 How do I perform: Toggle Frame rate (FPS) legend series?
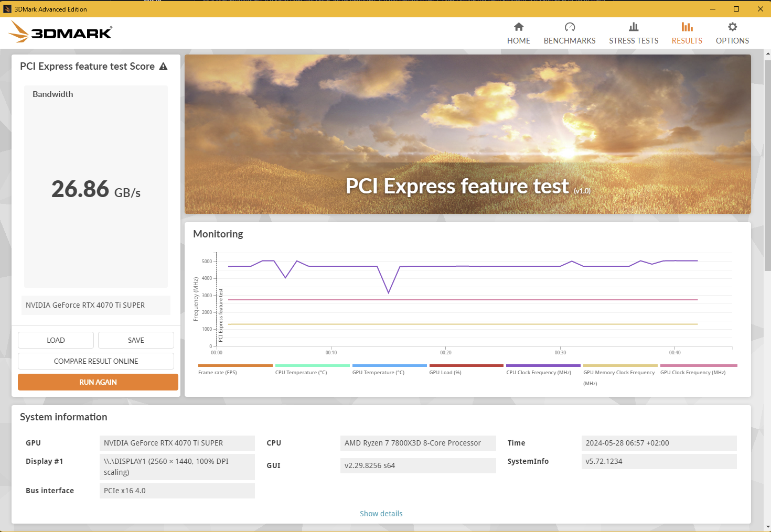point(235,370)
